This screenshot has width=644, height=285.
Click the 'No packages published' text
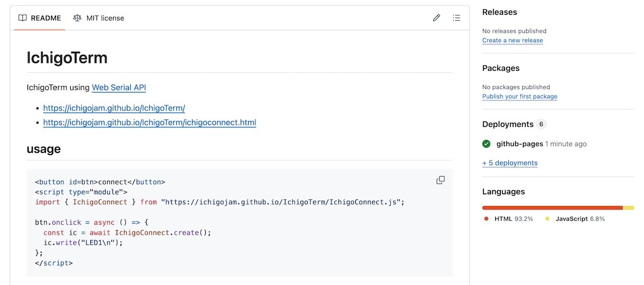click(x=516, y=87)
